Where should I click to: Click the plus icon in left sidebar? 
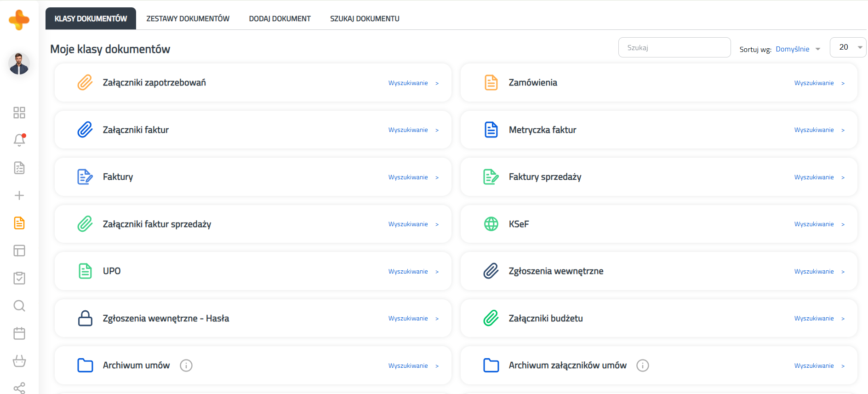point(19,195)
